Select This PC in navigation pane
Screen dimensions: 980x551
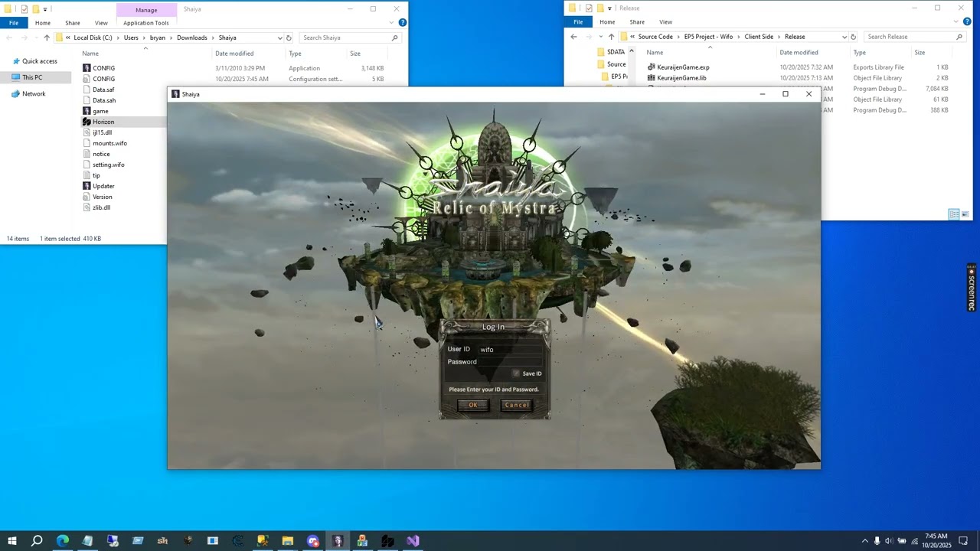[32, 77]
